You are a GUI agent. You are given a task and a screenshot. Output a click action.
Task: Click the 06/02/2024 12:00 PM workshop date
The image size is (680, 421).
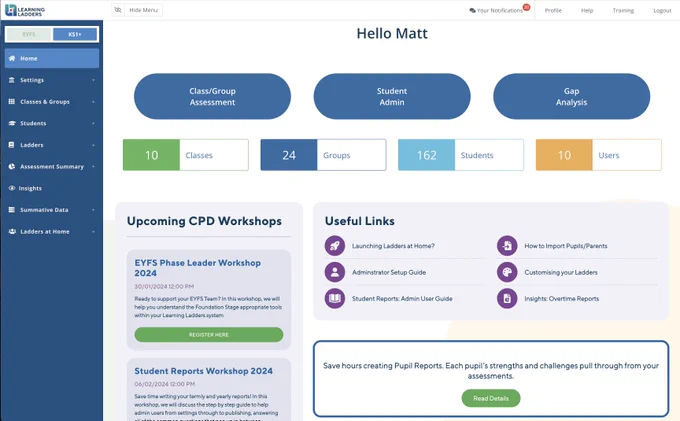point(164,384)
